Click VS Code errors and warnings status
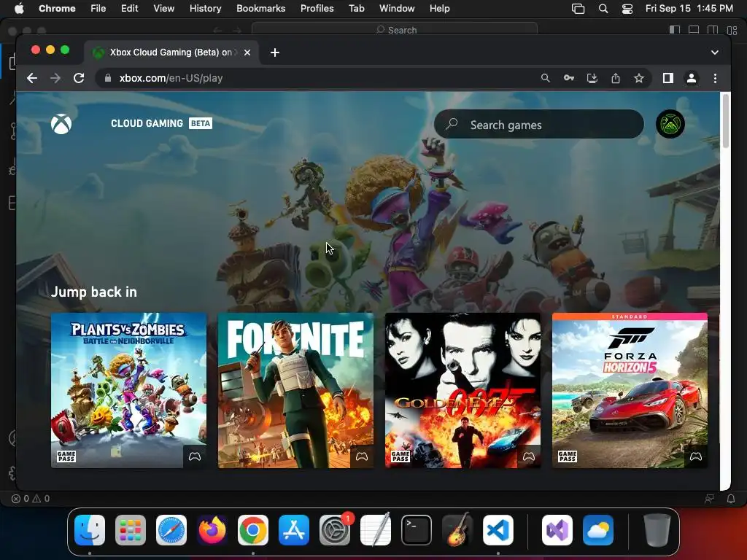Screen dimensions: 747x560 tap(31, 499)
